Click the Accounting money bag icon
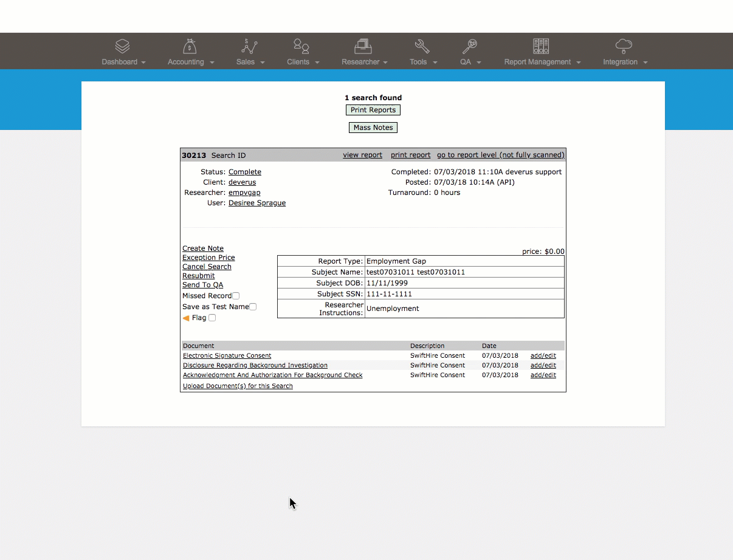 tap(190, 46)
